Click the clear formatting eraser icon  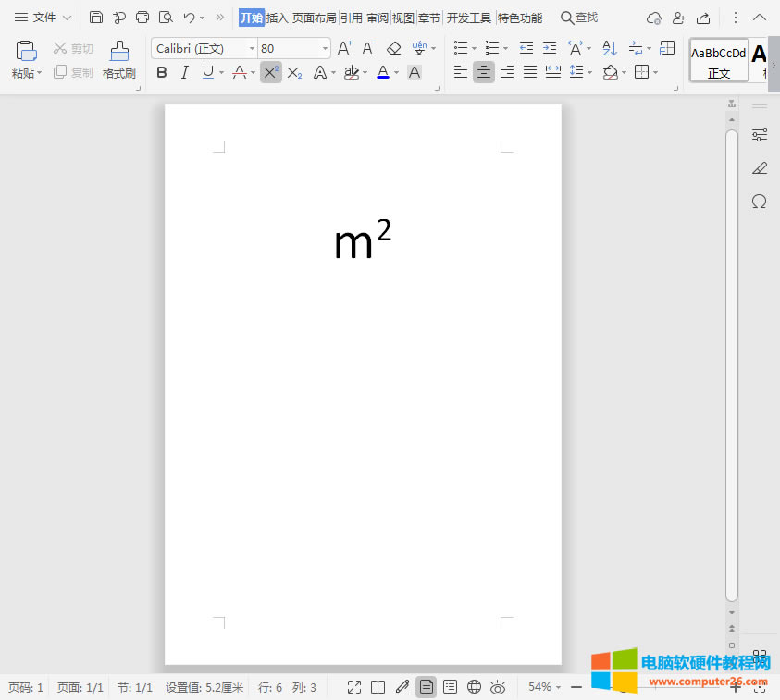(x=394, y=48)
